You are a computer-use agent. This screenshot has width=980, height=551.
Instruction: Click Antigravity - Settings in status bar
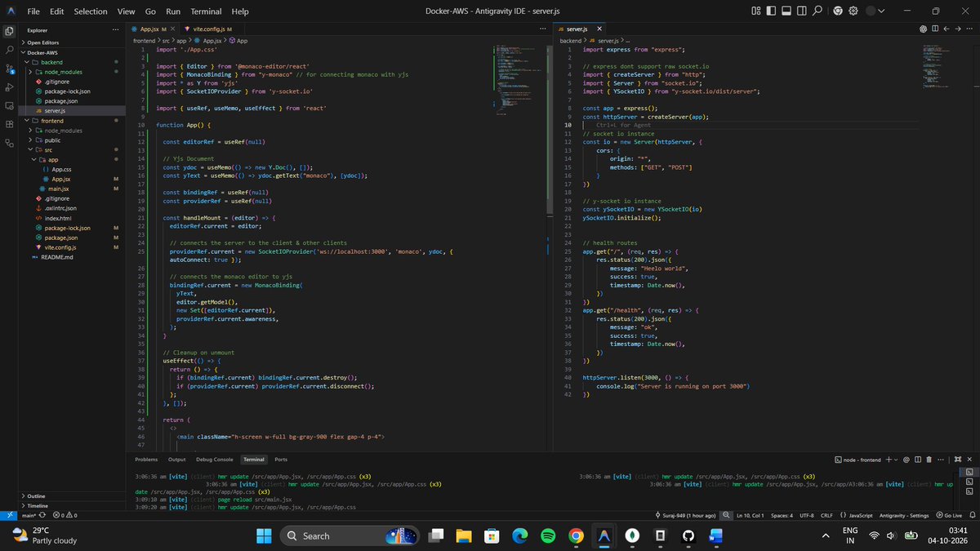coord(906,515)
